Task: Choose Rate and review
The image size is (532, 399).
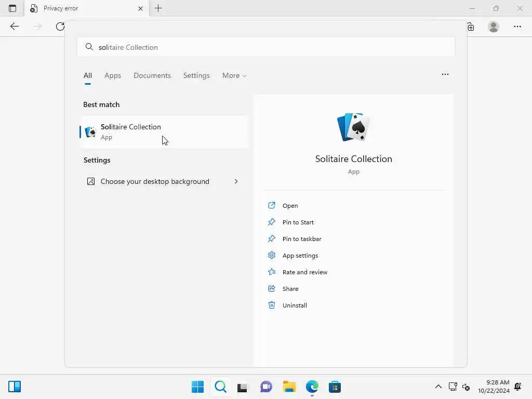Action: [304, 272]
